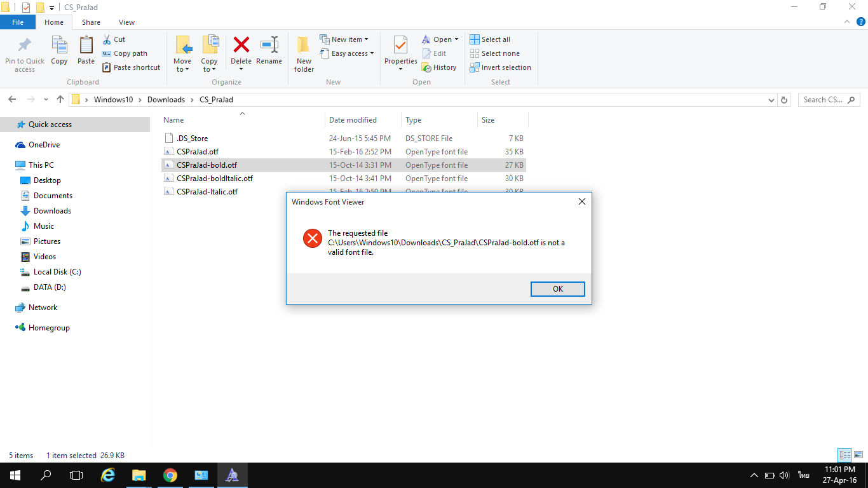Image resolution: width=868 pixels, height=488 pixels.
Task: Click Downloads in the address path
Action: (x=166, y=100)
